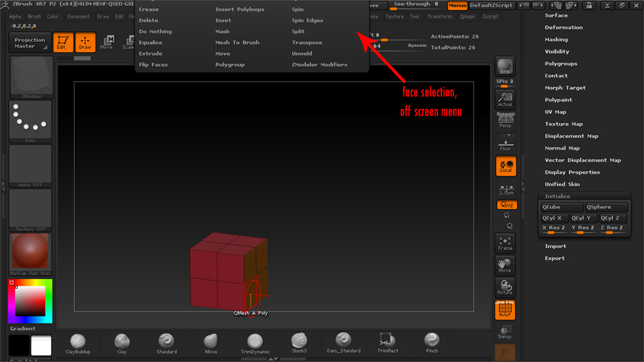The image size is (644, 362).
Task: Toggle Draw mode button
Action: pyautogui.click(x=85, y=42)
